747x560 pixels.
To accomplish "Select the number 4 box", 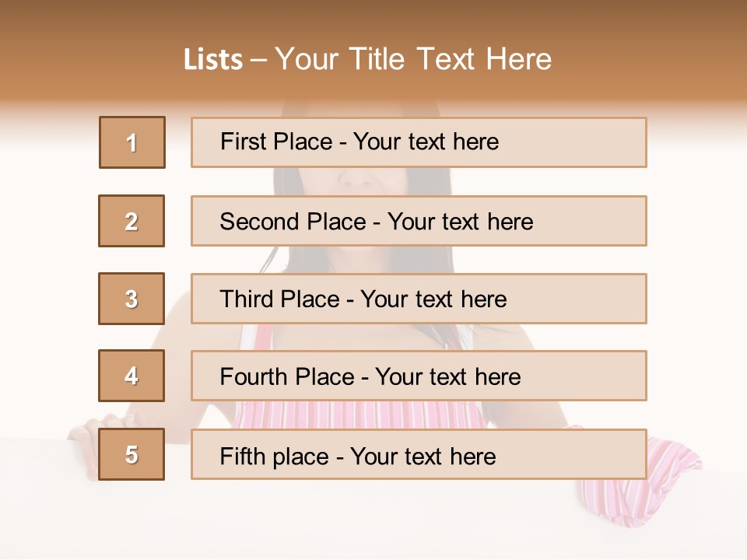I will coord(132,376).
